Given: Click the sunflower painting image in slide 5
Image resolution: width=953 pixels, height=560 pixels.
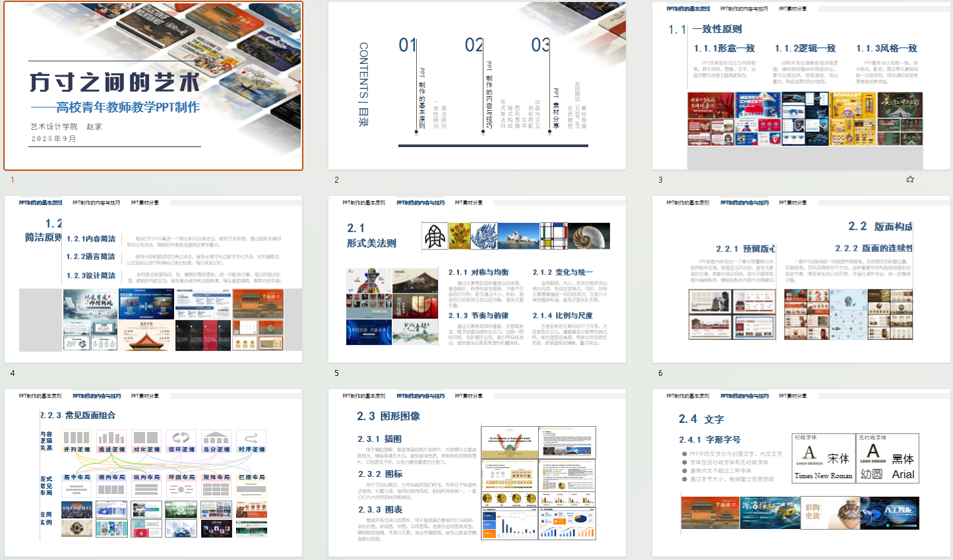Looking at the screenshot, I should 460,236.
